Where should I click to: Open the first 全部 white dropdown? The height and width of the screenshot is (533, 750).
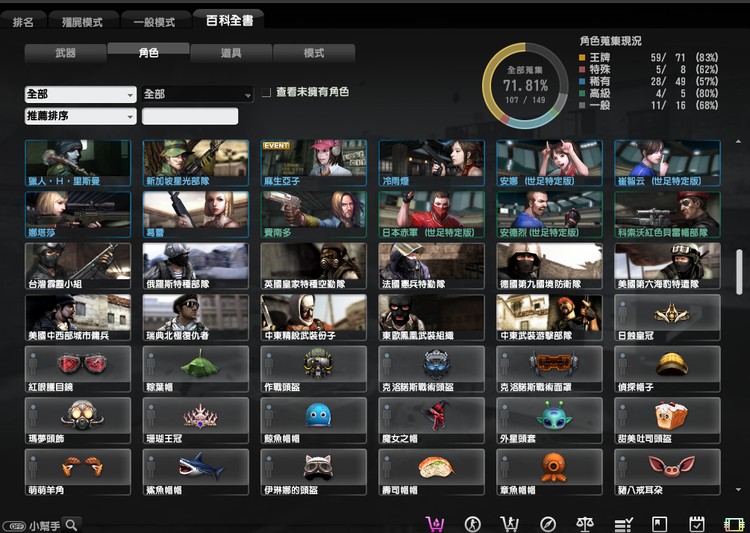coord(80,94)
